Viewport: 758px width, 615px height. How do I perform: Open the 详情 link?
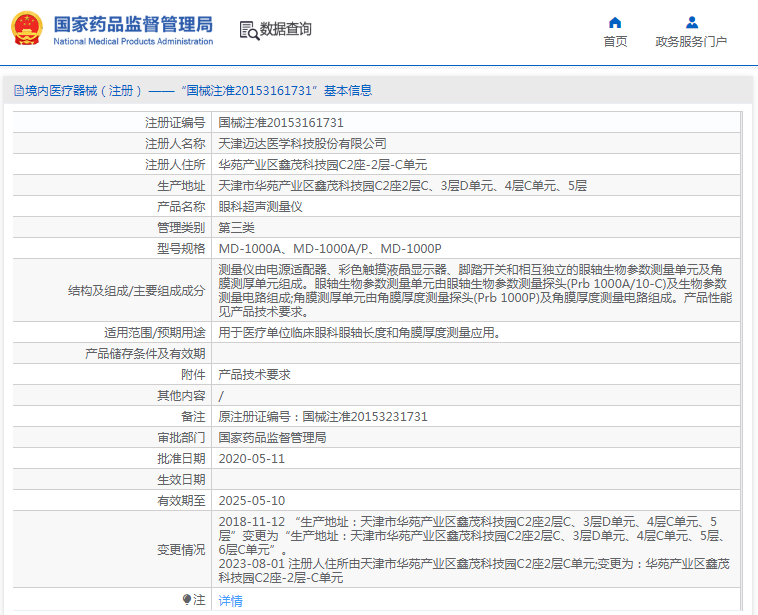point(231,600)
